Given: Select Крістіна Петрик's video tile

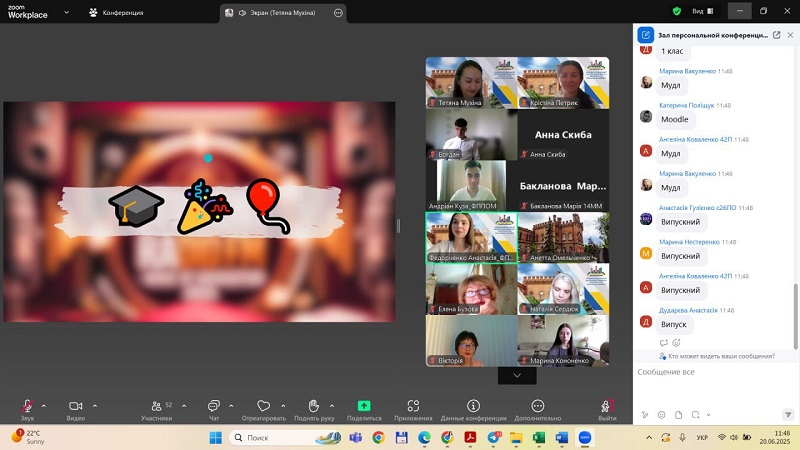Looking at the screenshot, I should [563, 83].
